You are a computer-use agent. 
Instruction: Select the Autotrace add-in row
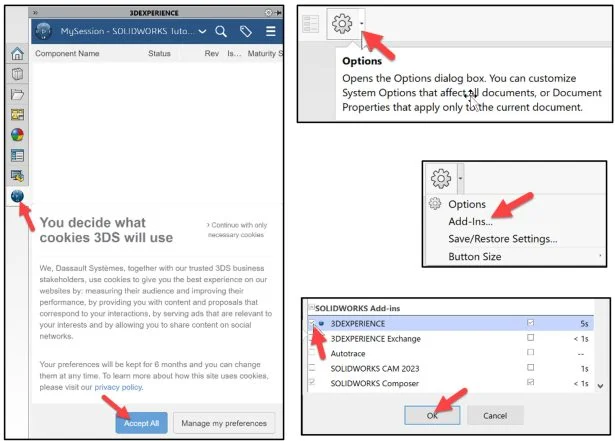pos(450,353)
